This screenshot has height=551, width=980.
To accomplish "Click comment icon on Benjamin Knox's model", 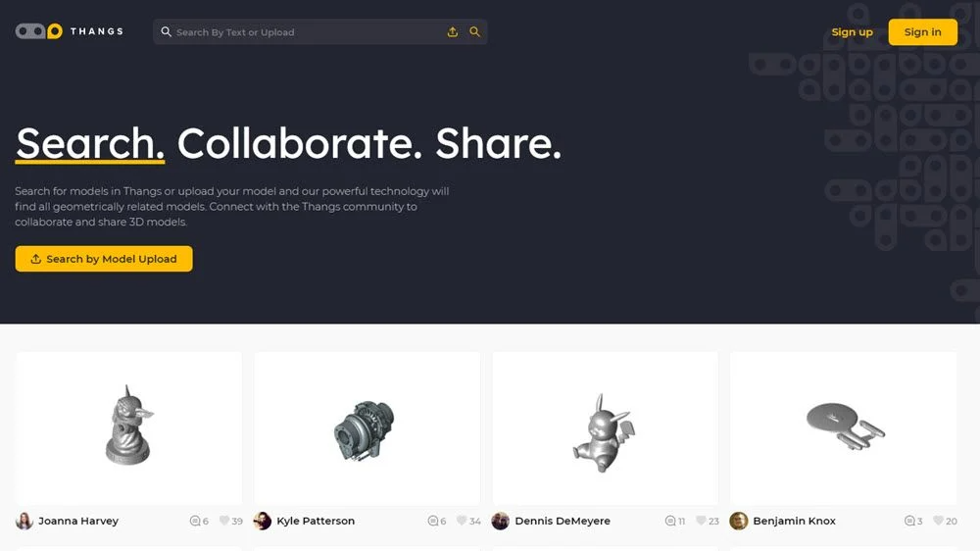I will 910,521.
